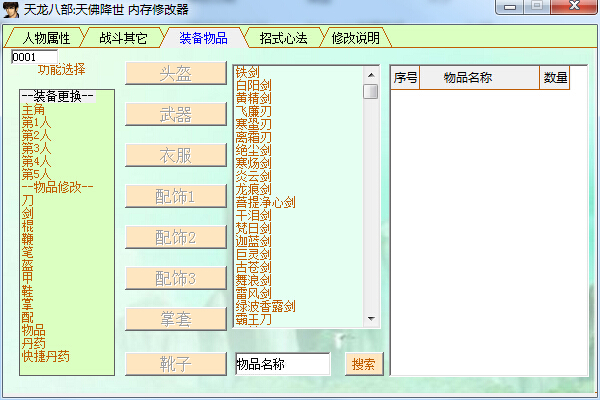The width and height of the screenshot is (600, 400).
Task: Click the 序号 column header
Action: 405,78
